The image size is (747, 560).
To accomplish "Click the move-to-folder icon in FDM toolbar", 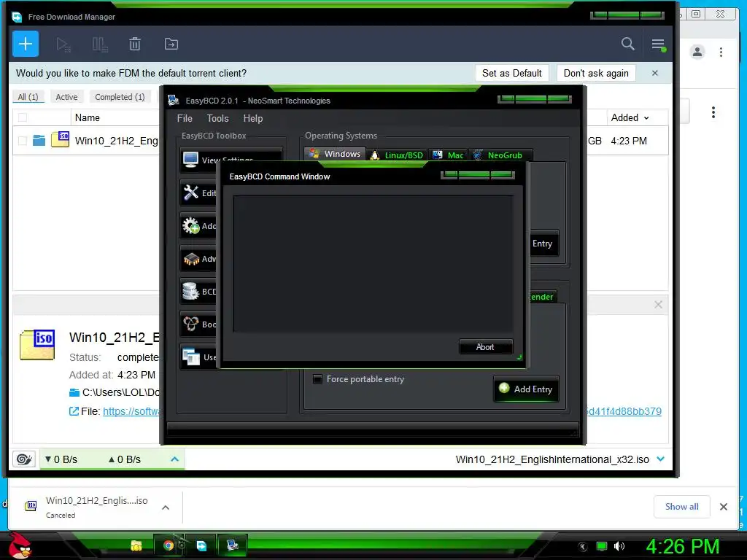I will (x=171, y=44).
